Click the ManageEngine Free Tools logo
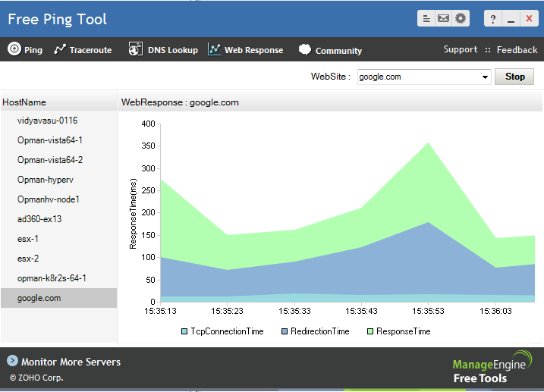 pyautogui.click(x=492, y=367)
